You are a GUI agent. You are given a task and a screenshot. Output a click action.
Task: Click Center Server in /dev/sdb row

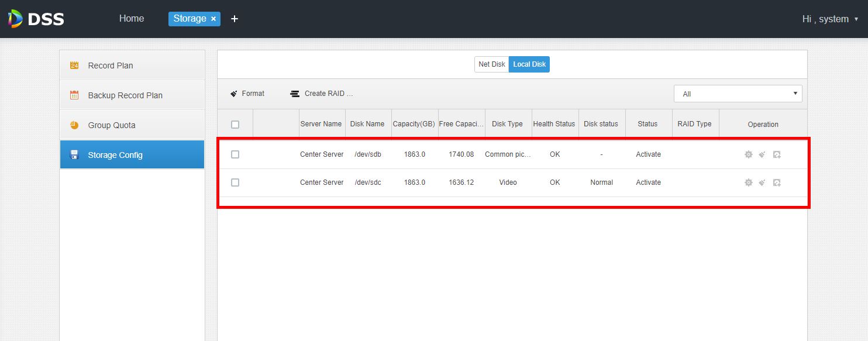click(322, 154)
